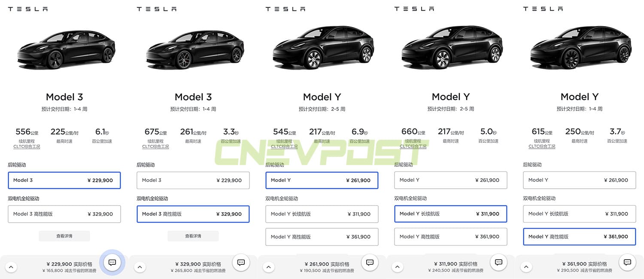Select the rear-wheel-drive Model Y option in the fourth column
Image resolution: width=644 pixels, height=279 pixels.
450,180
